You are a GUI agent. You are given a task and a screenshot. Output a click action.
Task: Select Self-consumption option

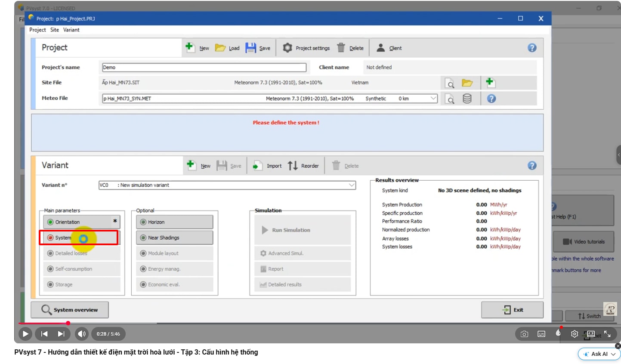[81, 269]
